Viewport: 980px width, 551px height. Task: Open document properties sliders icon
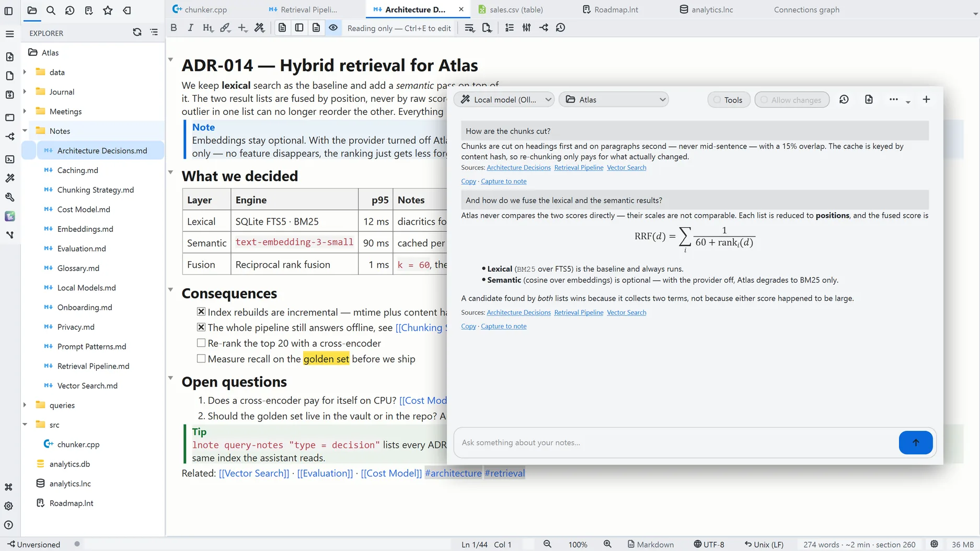526,28
